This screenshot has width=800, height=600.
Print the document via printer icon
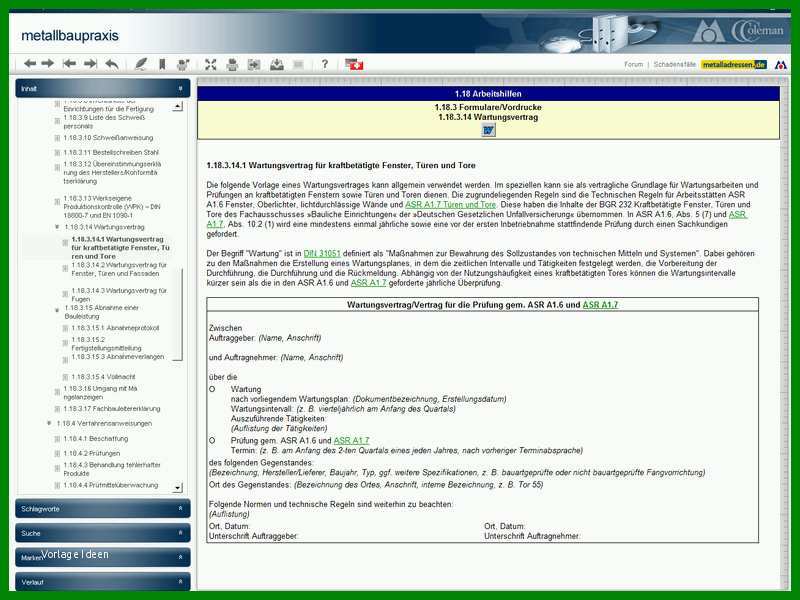232,64
